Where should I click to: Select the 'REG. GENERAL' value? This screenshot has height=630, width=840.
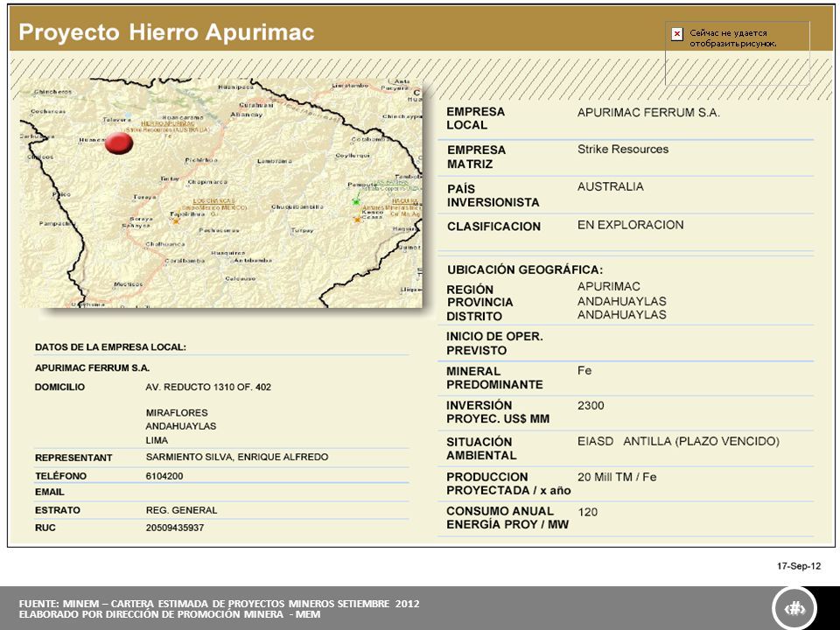[x=182, y=510]
